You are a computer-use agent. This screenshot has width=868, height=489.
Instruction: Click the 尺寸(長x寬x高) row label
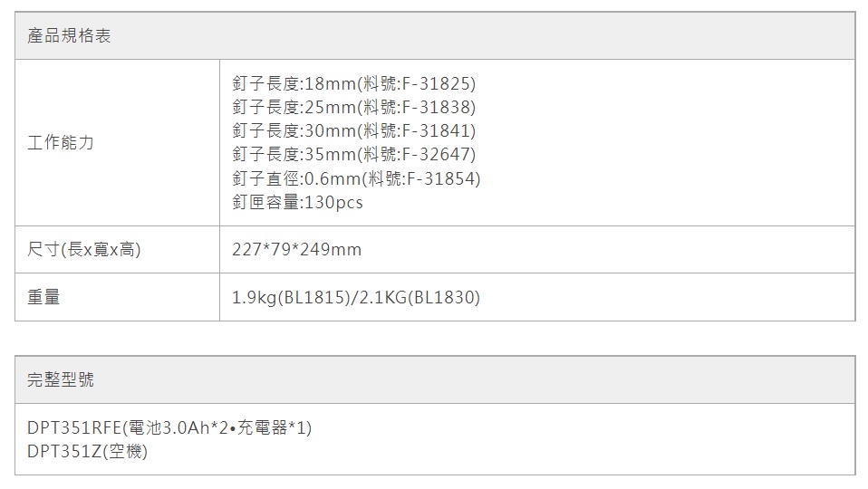click(84, 249)
